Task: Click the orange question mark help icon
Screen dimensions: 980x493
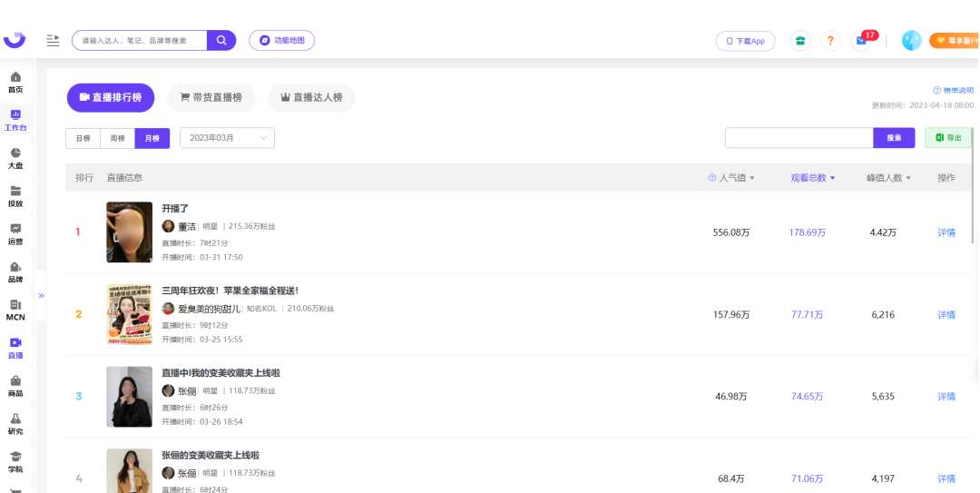Action: coord(830,41)
